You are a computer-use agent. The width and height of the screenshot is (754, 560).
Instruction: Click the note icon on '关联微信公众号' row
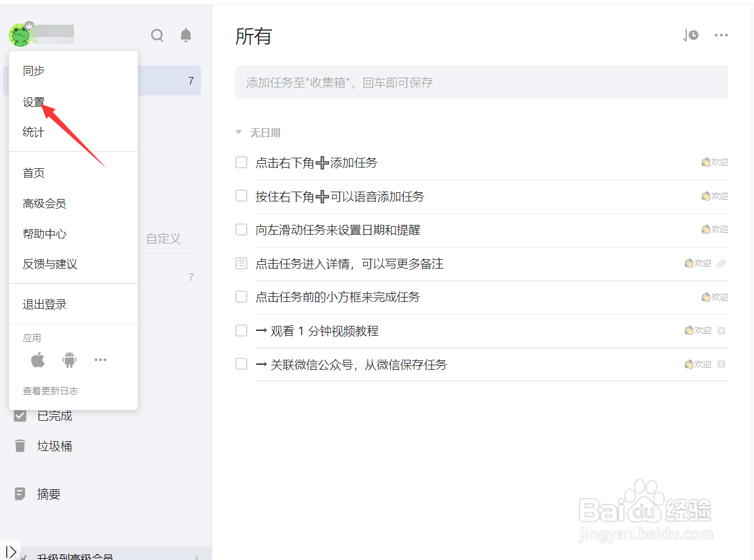[722, 364]
